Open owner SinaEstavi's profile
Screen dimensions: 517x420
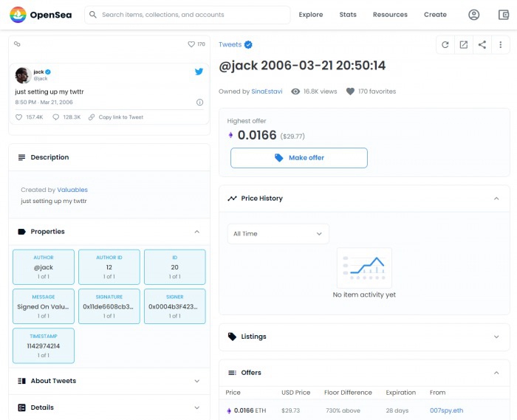click(267, 92)
